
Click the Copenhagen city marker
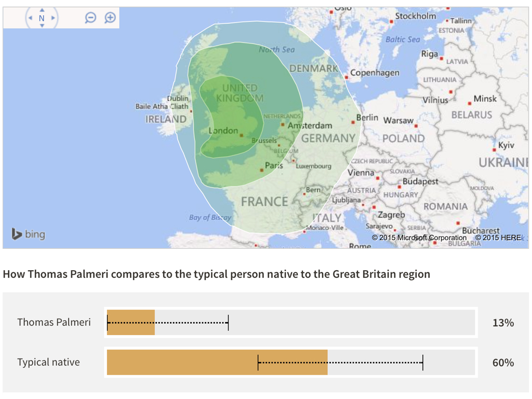pyautogui.click(x=347, y=77)
